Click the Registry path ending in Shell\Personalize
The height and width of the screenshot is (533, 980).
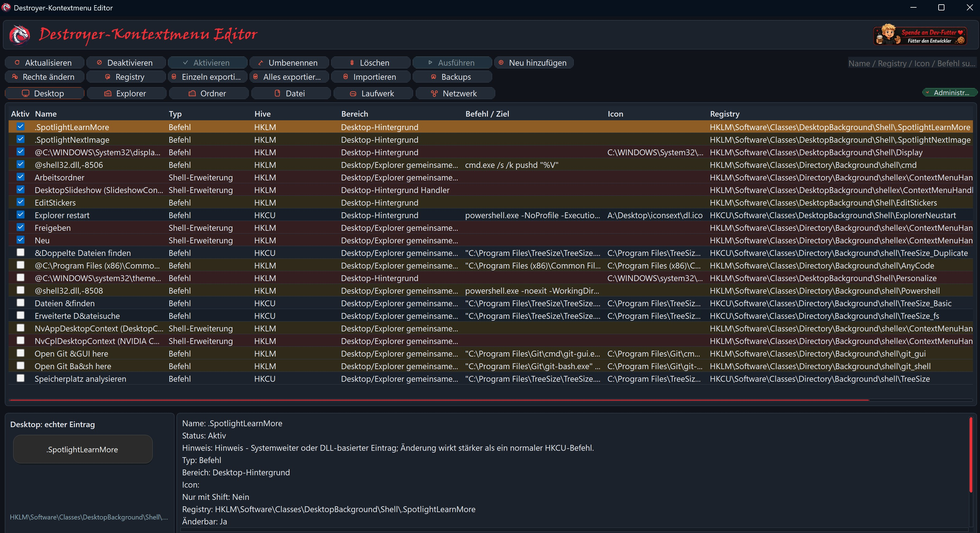click(x=823, y=278)
